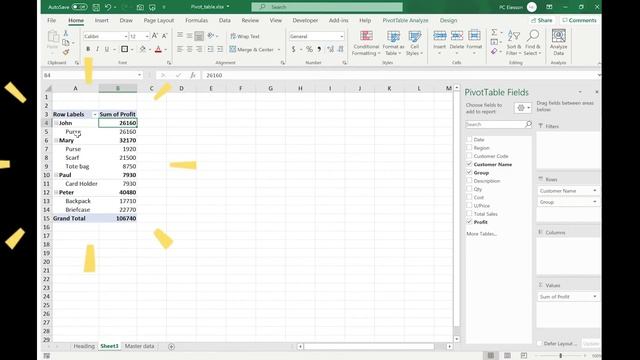640x360 pixels.
Task: Open the font size dropdown
Action: pyautogui.click(x=147, y=36)
